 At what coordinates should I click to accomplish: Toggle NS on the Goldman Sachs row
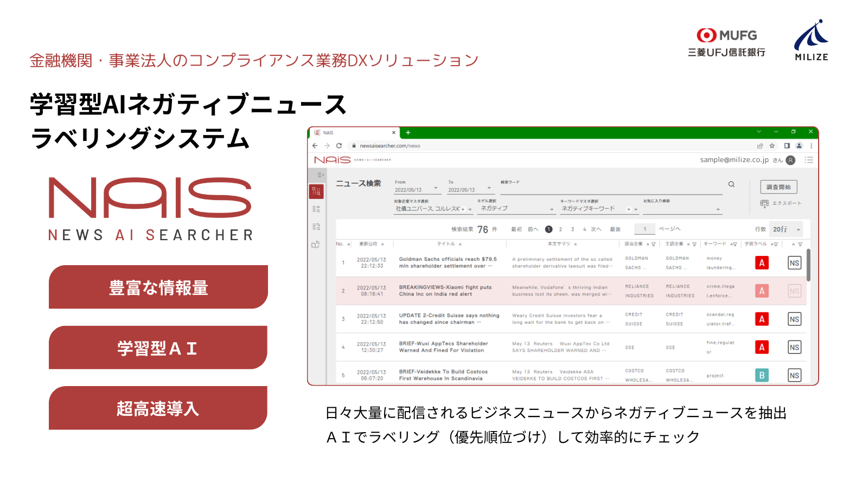click(x=794, y=263)
